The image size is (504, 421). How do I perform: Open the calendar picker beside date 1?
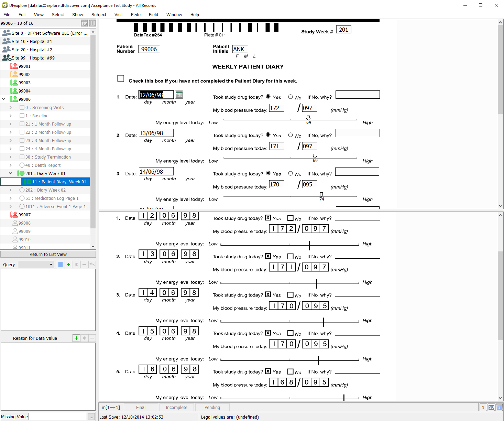point(179,95)
